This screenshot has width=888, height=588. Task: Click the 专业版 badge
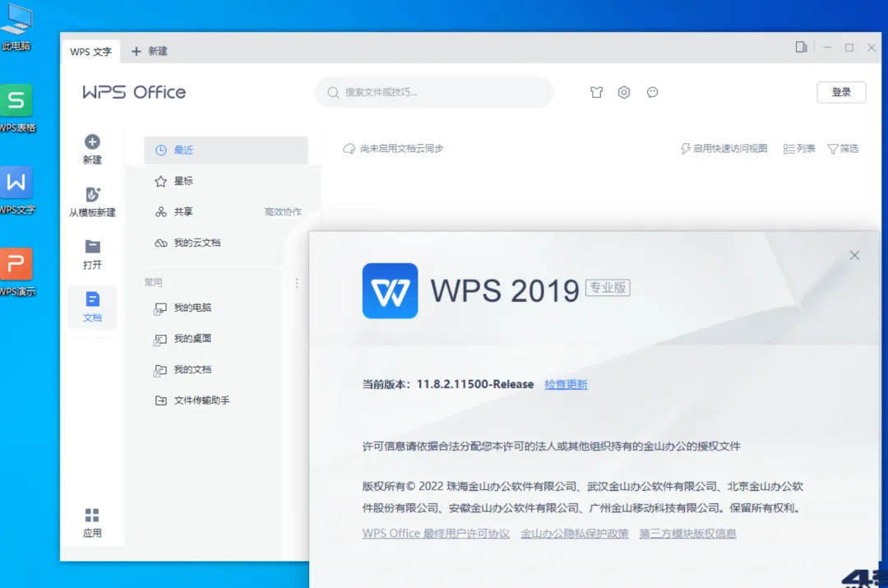(608, 288)
